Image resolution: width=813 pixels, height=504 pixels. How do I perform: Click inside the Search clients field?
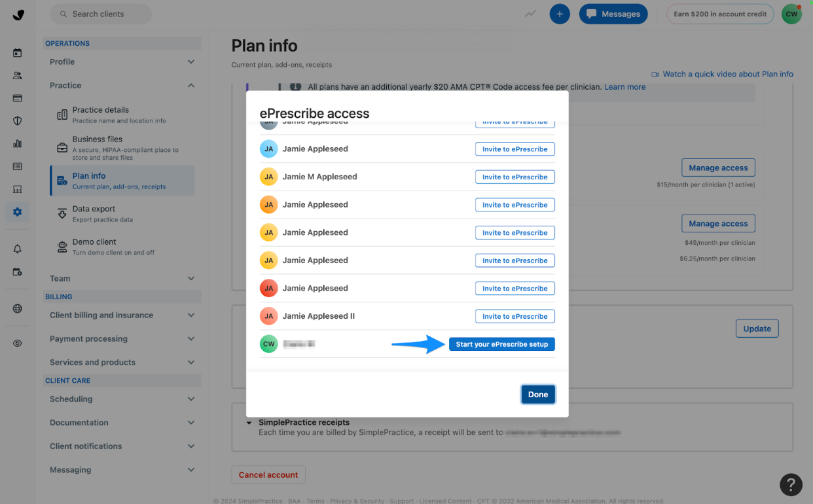pyautogui.click(x=100, y=13)
